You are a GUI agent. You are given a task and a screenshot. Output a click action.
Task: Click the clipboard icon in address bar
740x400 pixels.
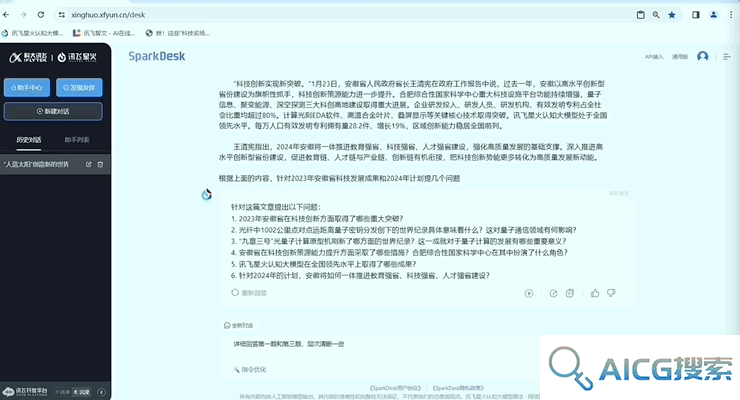[x=640, y=15]
